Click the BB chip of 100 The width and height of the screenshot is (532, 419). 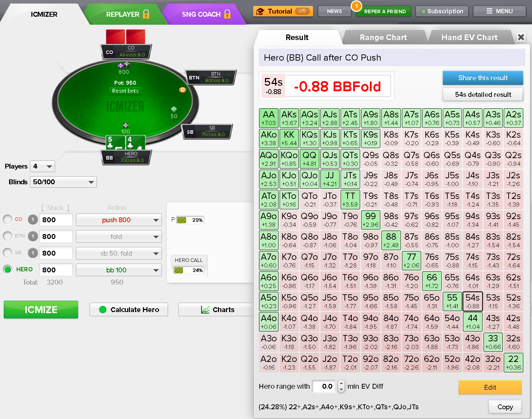click(x=126, y=125)
